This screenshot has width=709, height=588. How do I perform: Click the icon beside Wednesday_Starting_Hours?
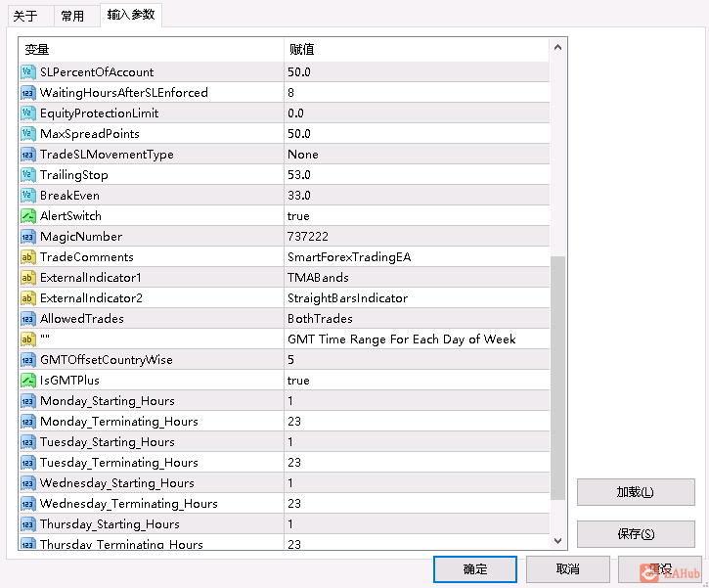coord(28,483)
